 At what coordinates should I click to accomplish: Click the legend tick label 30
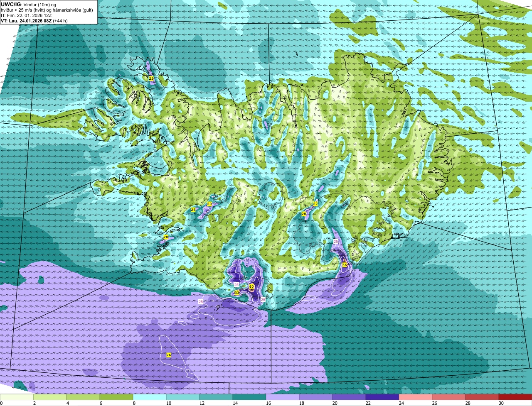(501, 403)
